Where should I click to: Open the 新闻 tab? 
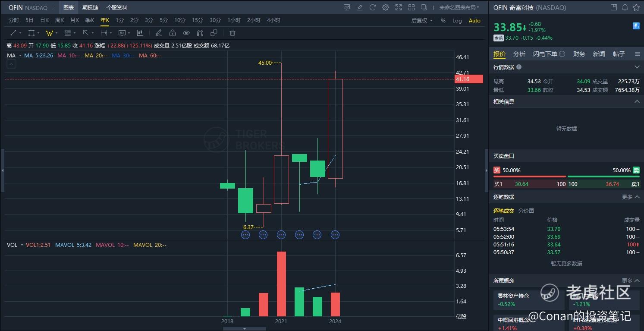599,54
